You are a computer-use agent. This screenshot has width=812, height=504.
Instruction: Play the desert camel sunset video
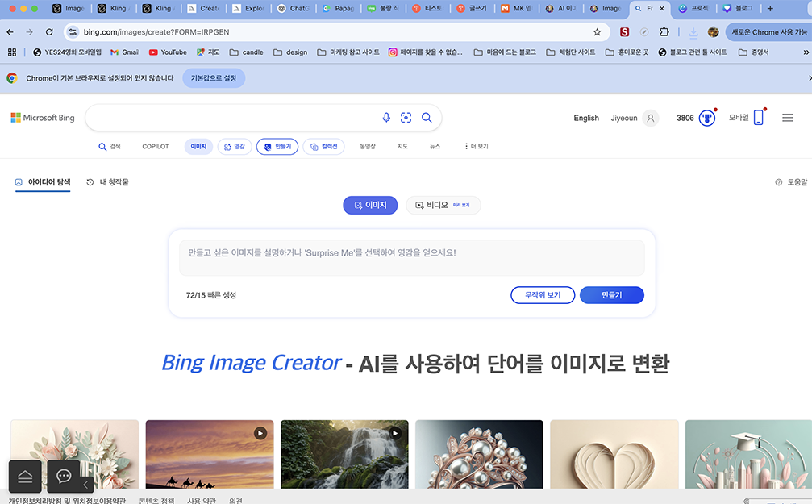(260, 433)
